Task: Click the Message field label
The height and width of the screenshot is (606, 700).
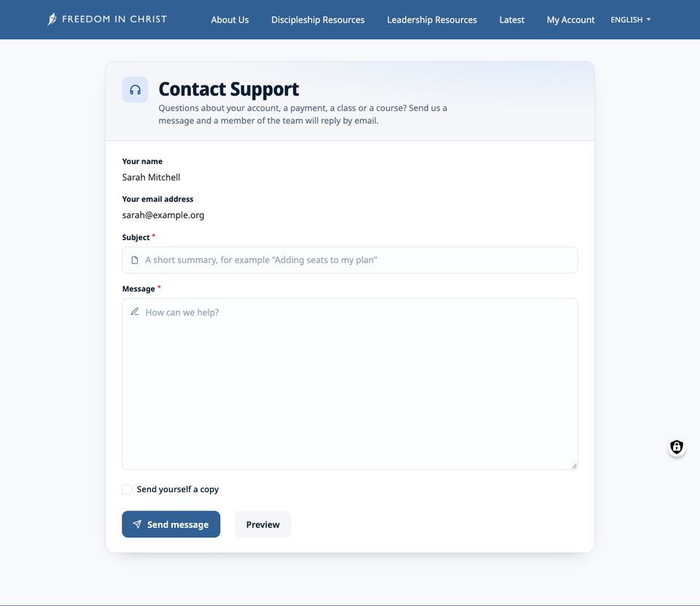Action: click(x=139, y=289)
